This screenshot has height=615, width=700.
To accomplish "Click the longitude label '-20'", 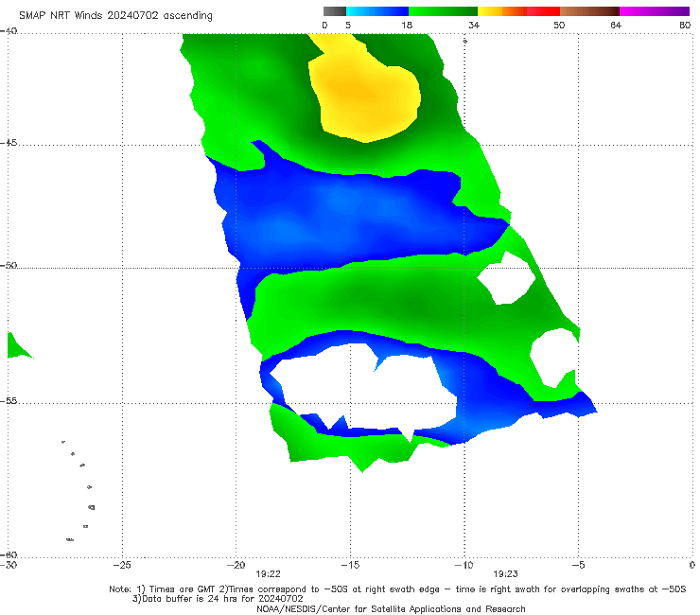I will point(236,565).
